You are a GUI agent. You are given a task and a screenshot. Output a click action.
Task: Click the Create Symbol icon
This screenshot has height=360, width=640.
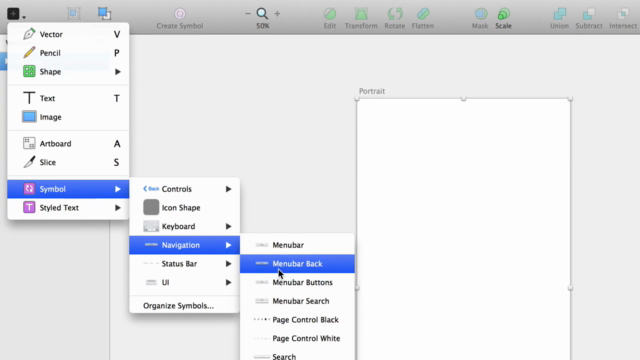180,13
